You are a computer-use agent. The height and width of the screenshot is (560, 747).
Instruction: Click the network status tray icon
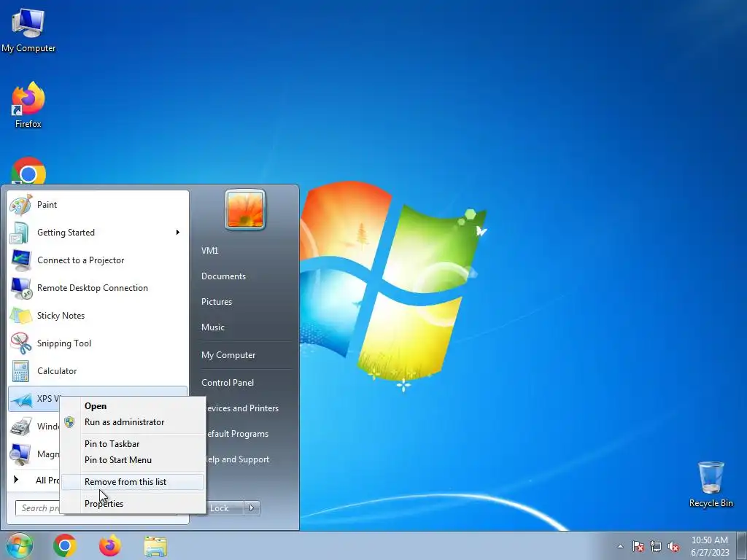[x=656, y=546]
